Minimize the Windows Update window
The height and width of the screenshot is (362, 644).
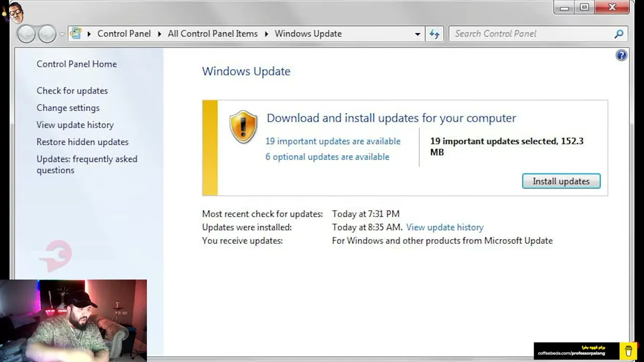(x=564, y=8)
